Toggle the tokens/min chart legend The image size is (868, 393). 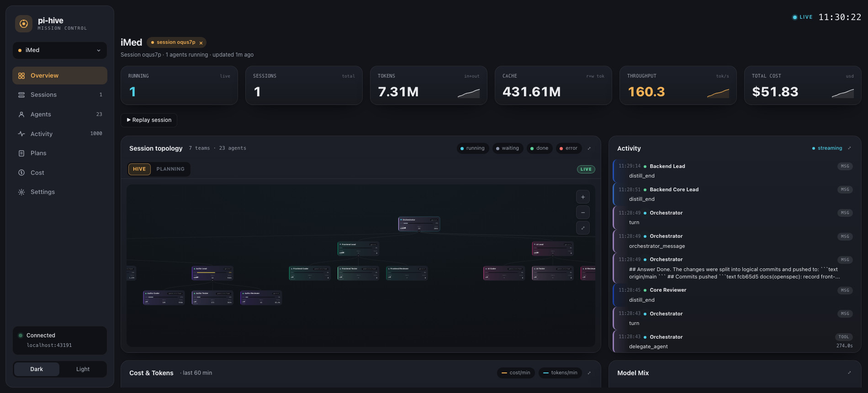560,373
